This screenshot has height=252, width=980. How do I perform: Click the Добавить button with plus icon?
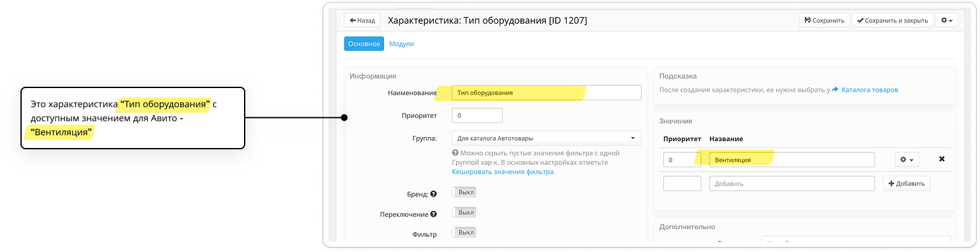[x=907, y=183]
